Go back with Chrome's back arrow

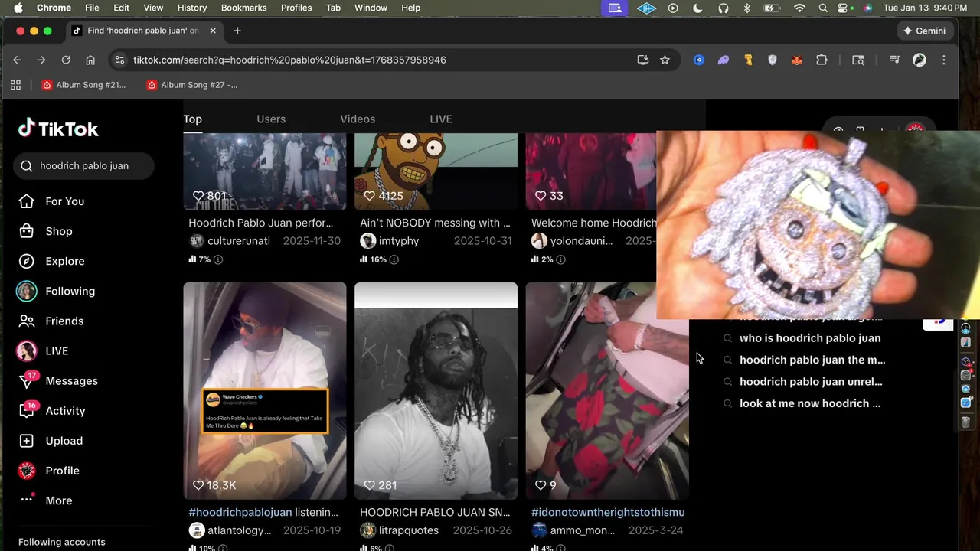tap(17, 60)
